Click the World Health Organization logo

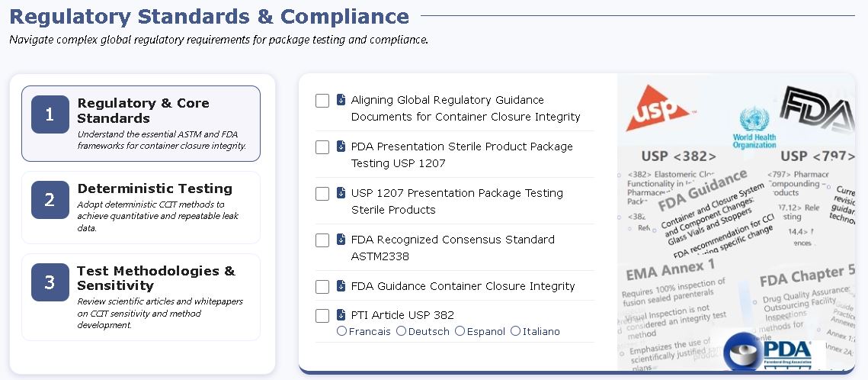coord(754,128)
